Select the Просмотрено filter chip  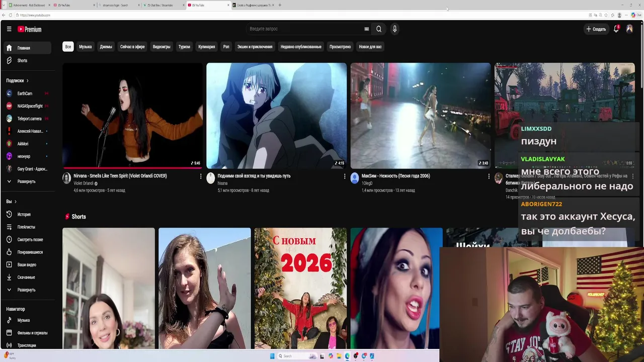340,47
